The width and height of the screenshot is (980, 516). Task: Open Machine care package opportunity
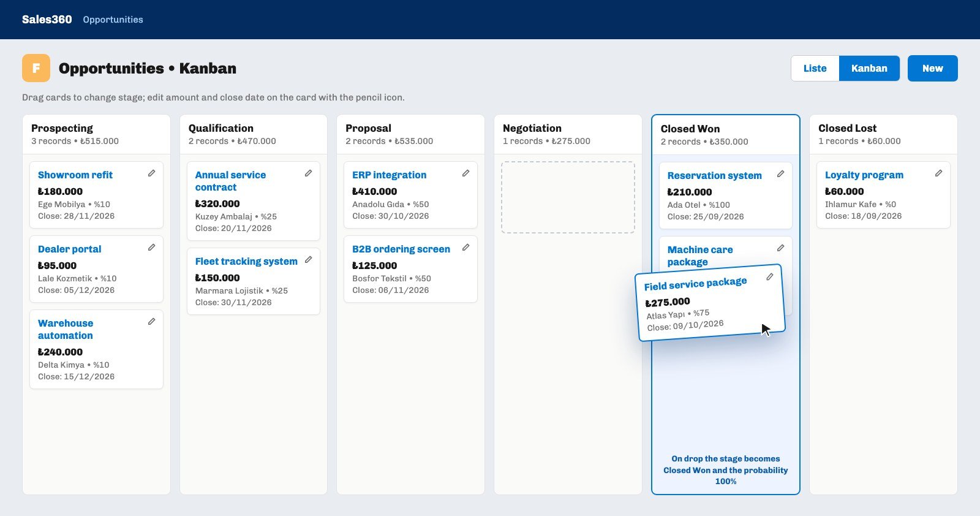700,256
